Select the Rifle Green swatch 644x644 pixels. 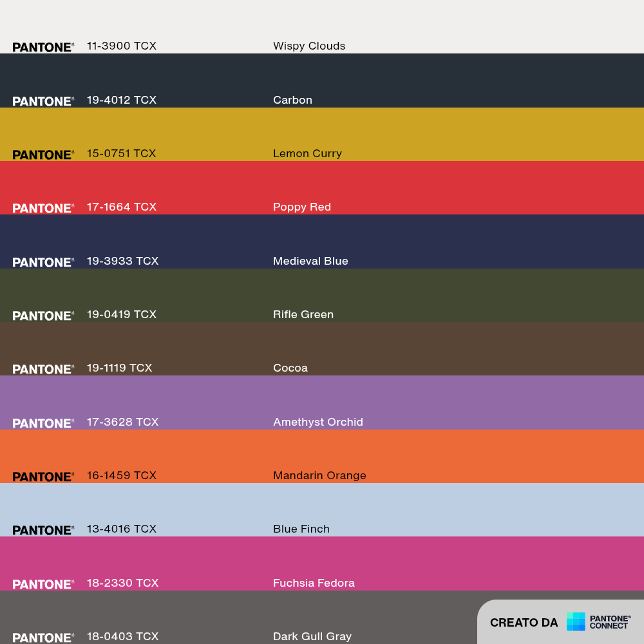pos(322,296)
